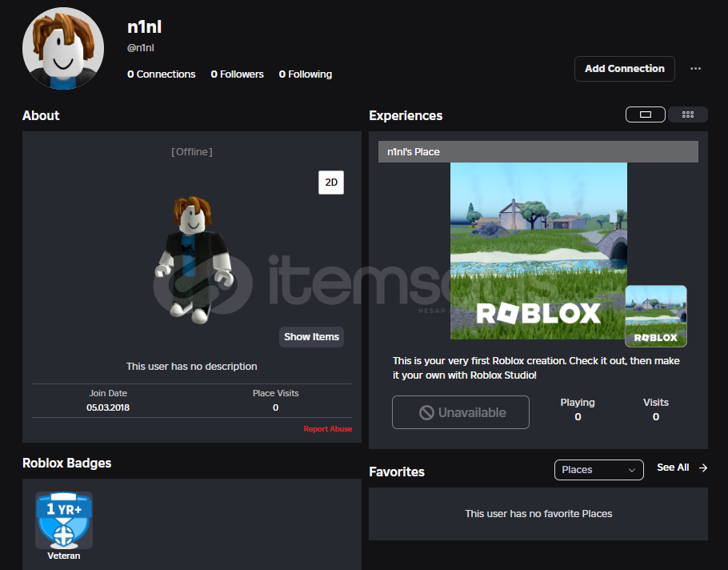Viewport: 728px width, 570px height.
Task: Click See All favorites link
Action: [673, 468]
